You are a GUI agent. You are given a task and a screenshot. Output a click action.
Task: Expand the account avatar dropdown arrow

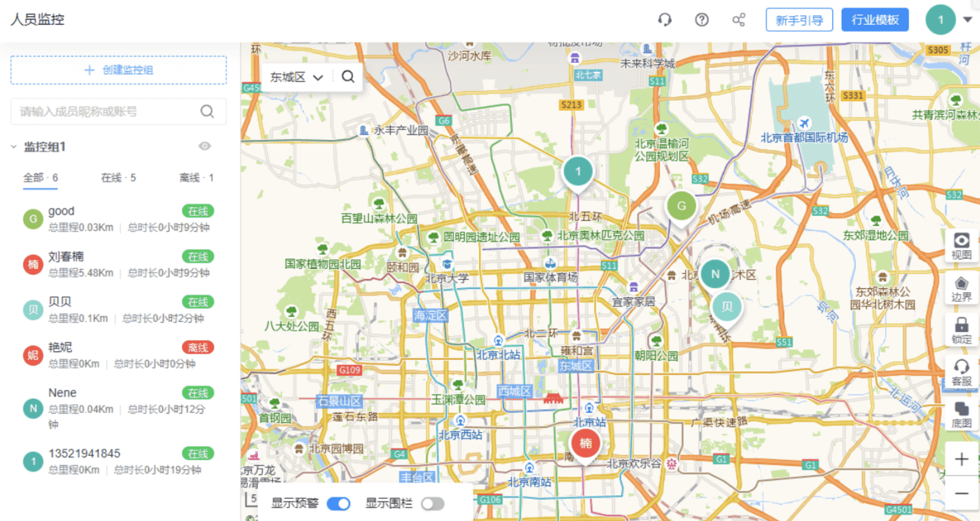coord(967,20)
